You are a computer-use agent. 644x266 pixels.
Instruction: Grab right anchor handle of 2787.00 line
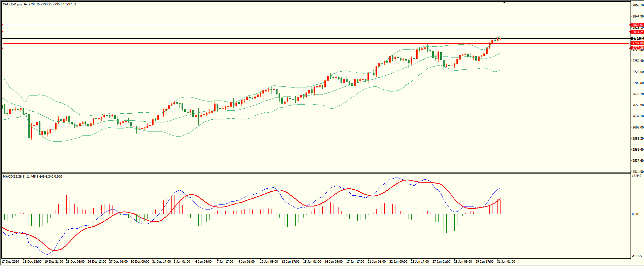click(630, 43)
